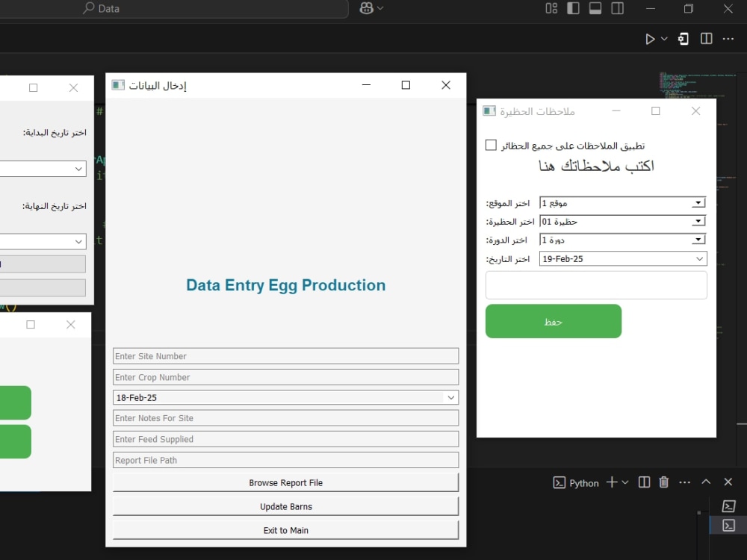Image resolution: width=747 pixels, height=560 pixels.
Task: Add a new terminal with plus icon
Action: tap(612, 482)
